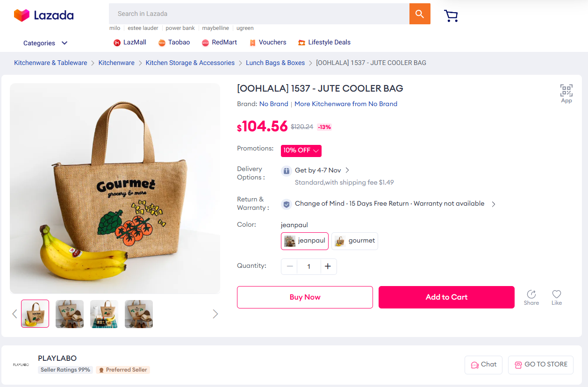This screenshot has width=588, height=387.
Task: Show previous product thumbnails arrow
Action: [14, 314]
